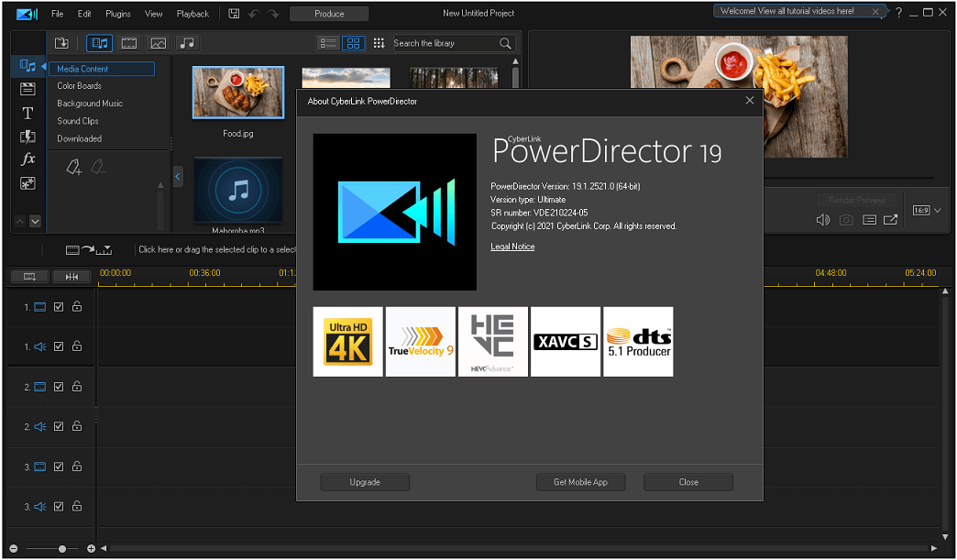Toggle audio track 1 enable checkbox

(x=59, y=346)
